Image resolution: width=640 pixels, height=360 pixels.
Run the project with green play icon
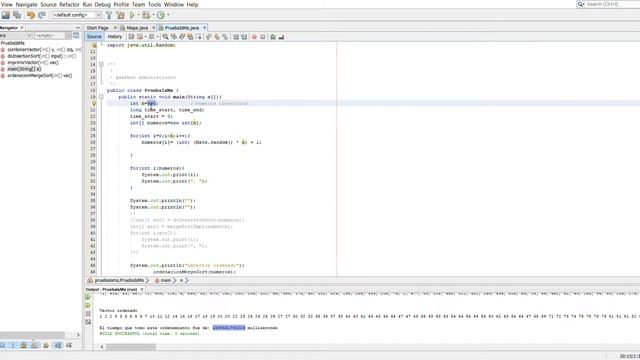coord(132,15)
